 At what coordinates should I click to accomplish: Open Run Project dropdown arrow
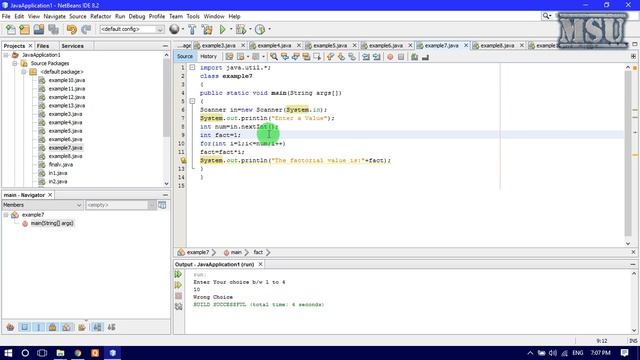point(231,29)
